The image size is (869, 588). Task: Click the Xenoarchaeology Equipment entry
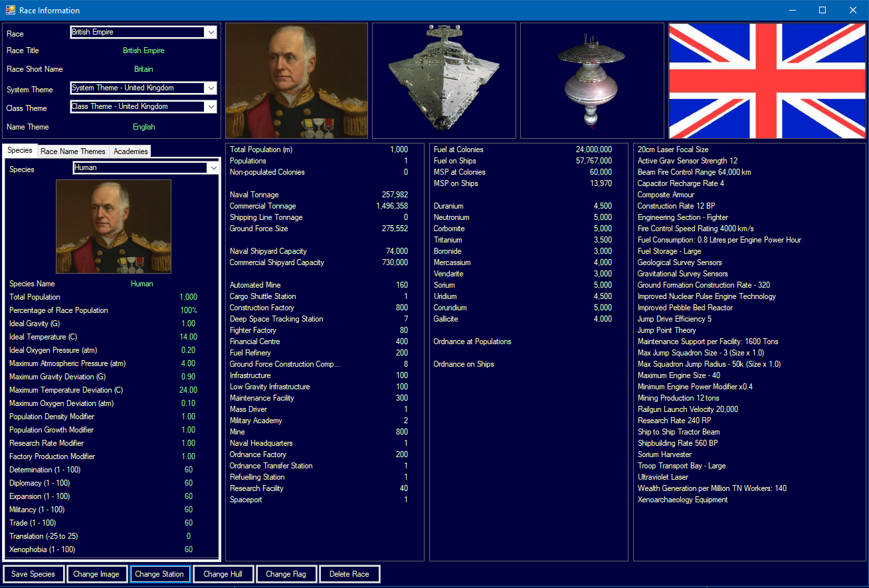[682, 500]
